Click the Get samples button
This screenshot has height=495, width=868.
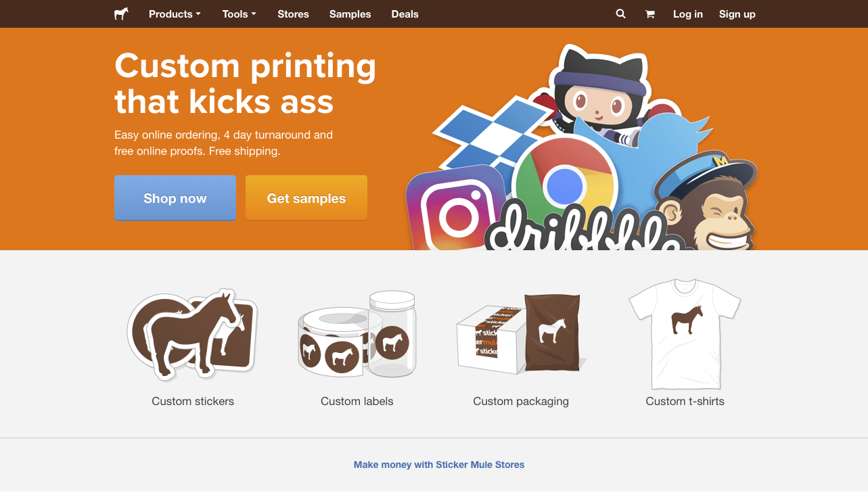point(306,198)
